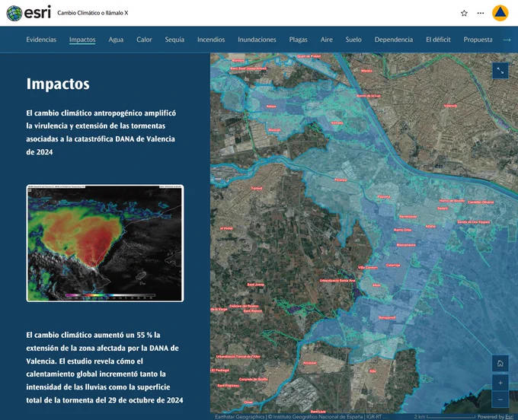Screen dimensions: 518x420
Task: Navigate to the Sequía section
Action: 174,40
